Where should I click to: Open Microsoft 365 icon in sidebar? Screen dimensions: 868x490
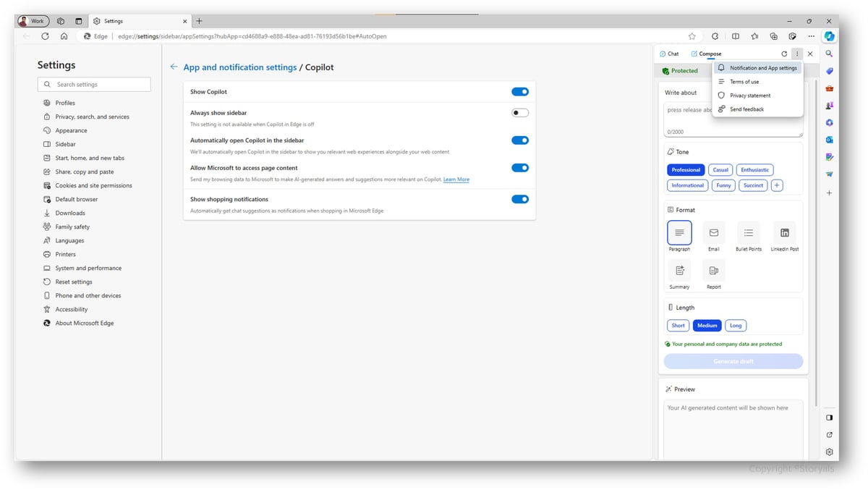[x=829, y=123]
